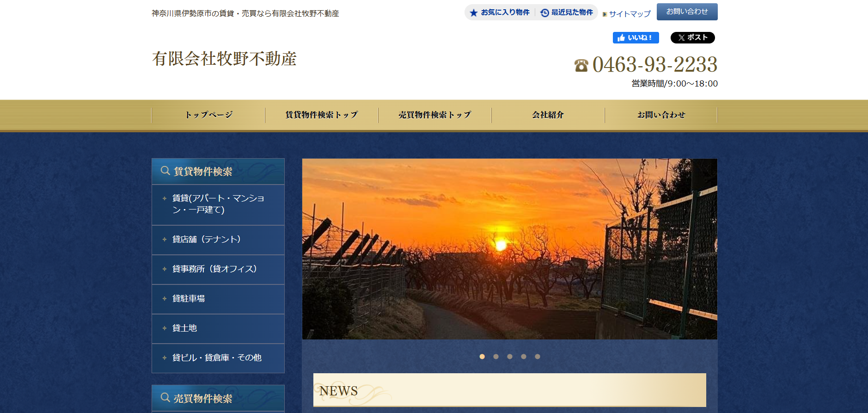Click the tagline 神奈川県伊勢原市の賃貸・売買なら有限会社牧野不動産
Viewport: 868px width, 413px height.
[x=245, y=13]
